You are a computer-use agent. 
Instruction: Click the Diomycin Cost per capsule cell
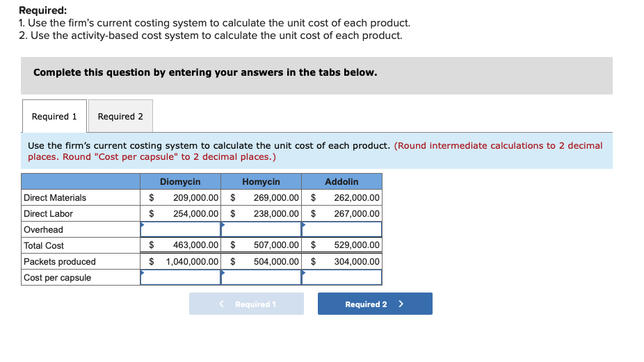[180, 277]
